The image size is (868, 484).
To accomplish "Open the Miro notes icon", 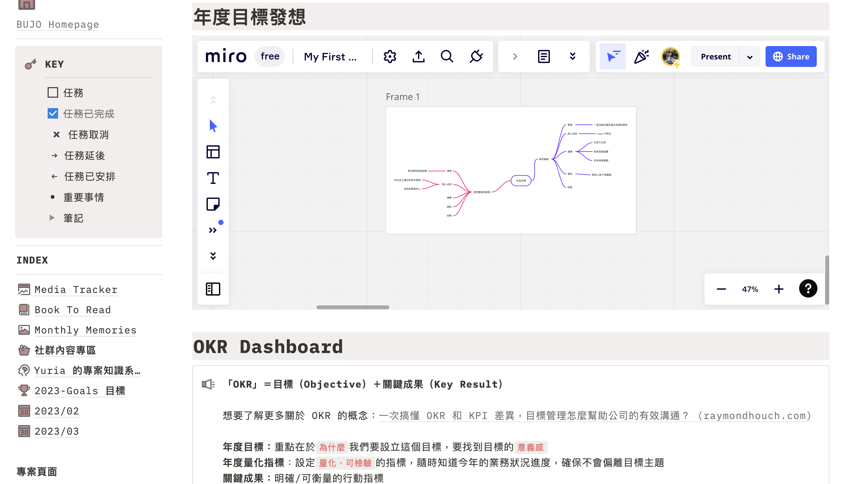I will point(544,56).
